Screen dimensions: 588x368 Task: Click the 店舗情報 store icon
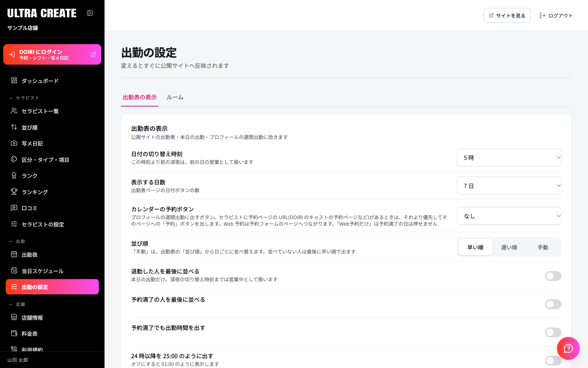tap(14, 317)
